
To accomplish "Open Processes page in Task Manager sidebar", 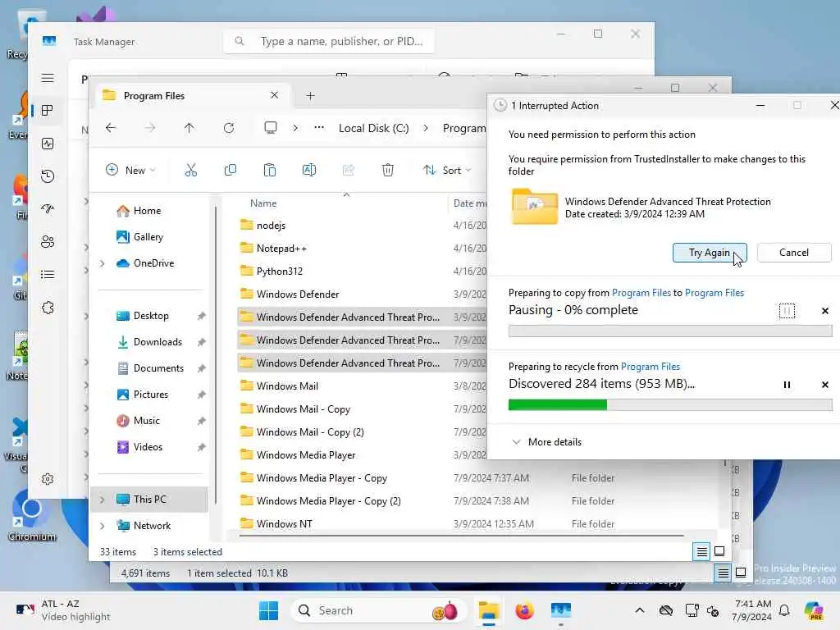I will tap(48, 111).
